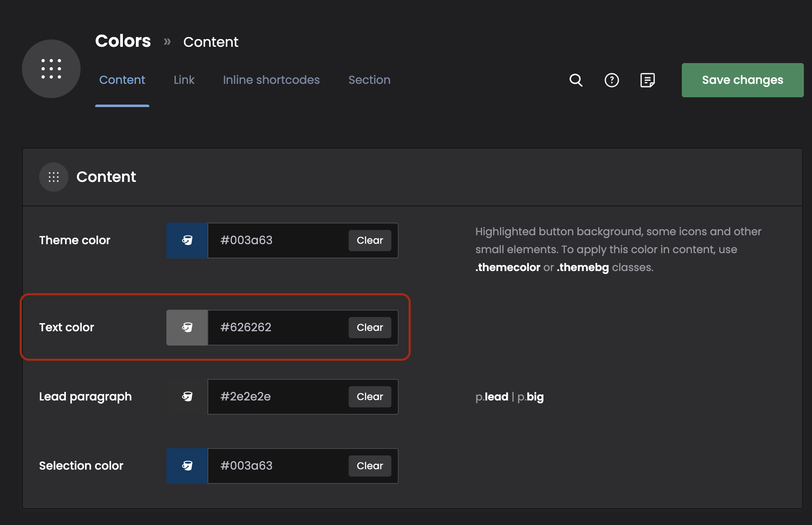Clear the Lead paragraph color
812x525 pixels.
point(369,397)
